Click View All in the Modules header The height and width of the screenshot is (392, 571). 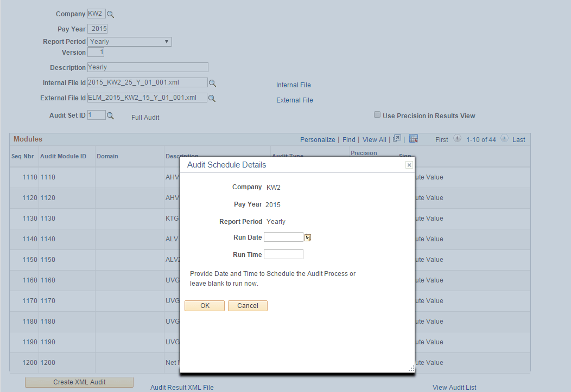pos(374,139)
